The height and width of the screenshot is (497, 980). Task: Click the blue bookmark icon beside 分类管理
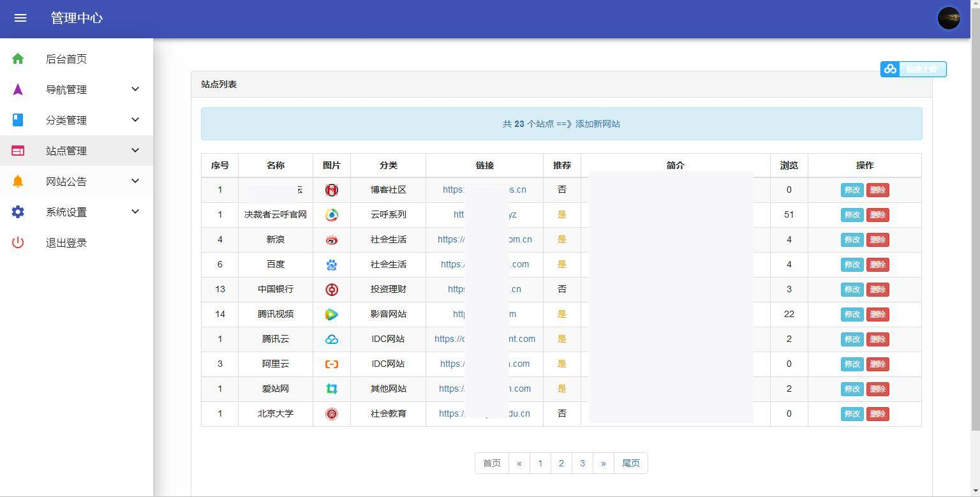17,120
